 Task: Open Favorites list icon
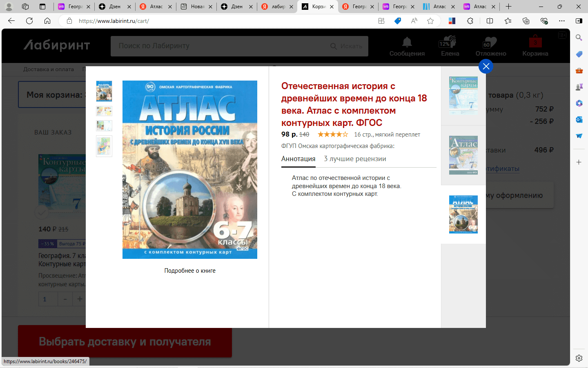coord(508,21)
